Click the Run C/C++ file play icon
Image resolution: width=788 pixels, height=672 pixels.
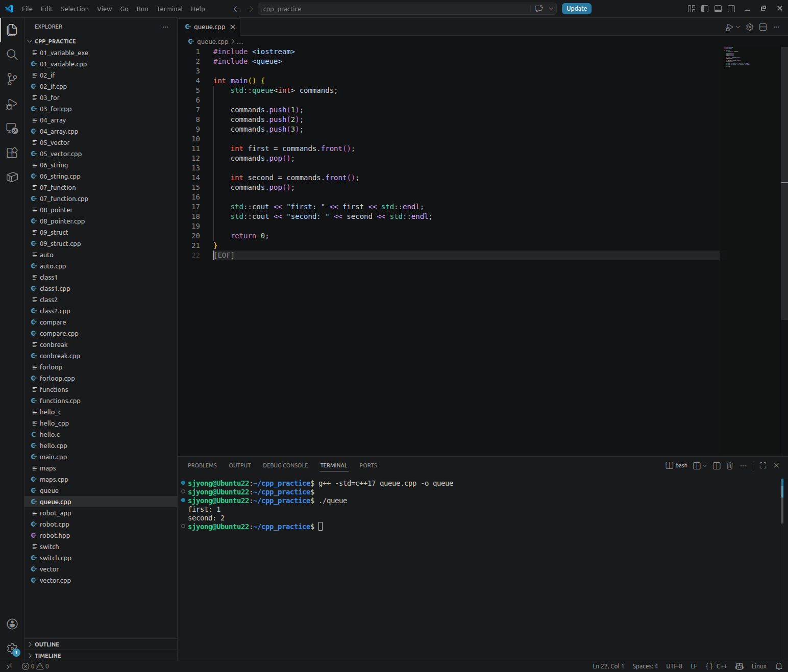pyautogui.click(x=729, y=27)
